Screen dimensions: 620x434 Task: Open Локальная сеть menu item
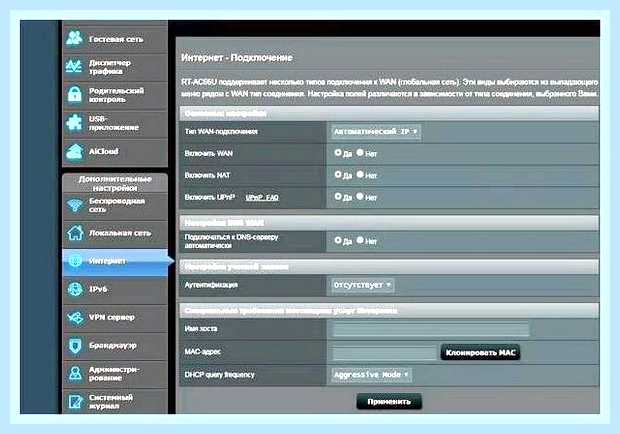pyautogui.click(x=115, y=233)
